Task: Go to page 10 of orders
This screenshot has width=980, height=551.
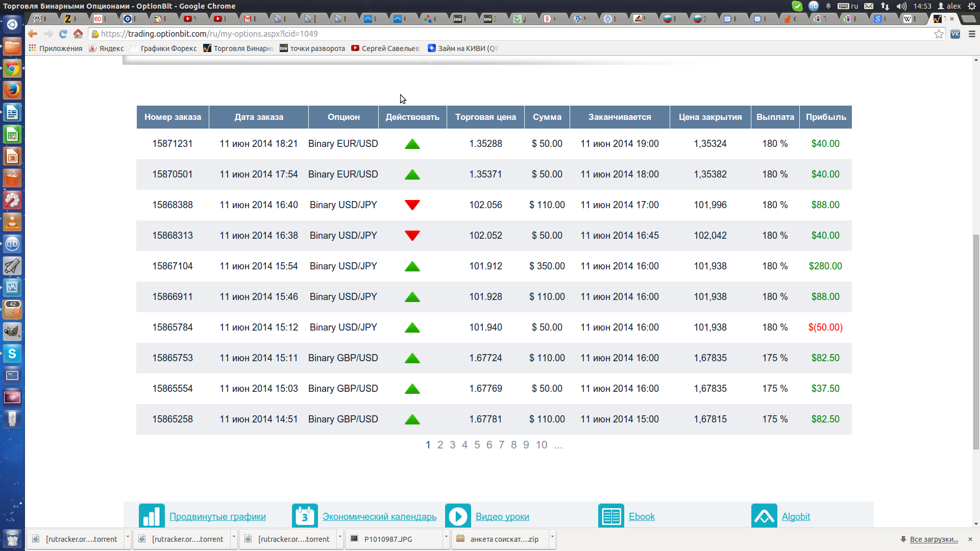Action: (x=541, y=445)
